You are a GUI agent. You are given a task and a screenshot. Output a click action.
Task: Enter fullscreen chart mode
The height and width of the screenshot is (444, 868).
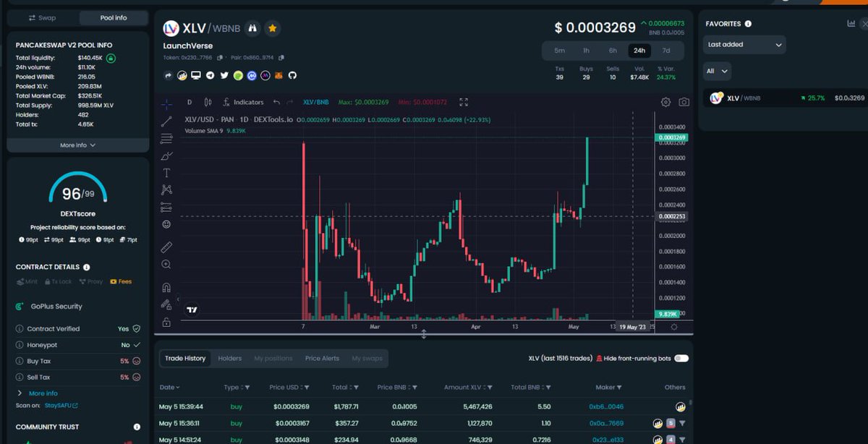[464, 102]
